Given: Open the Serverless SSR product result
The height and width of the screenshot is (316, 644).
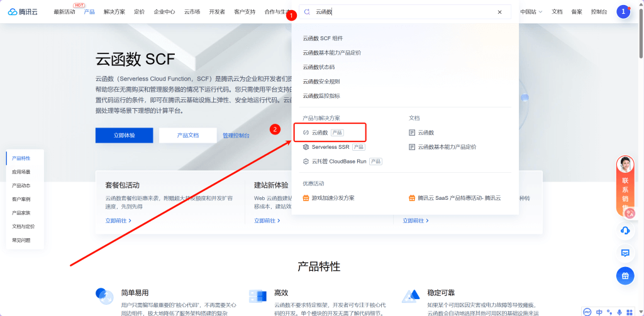Looking at the screenshot, I should (x=333, y=147).
